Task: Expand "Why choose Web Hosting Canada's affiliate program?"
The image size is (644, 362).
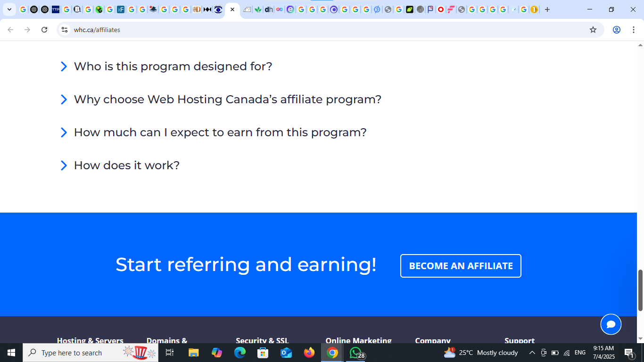Action: 221,99
